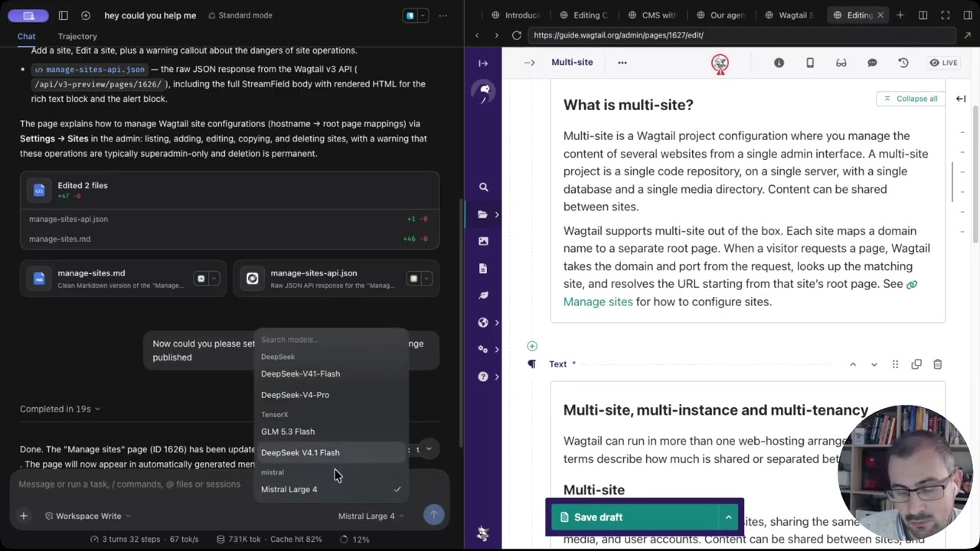Open the Wagtail sidebar search icon
This screenshot has height=551, width=980.
tap(483, 187)
